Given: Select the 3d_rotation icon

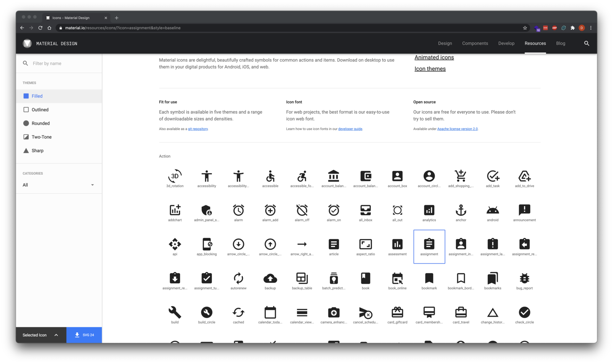Looking at the screenshot, I should (x=175, y=176).
